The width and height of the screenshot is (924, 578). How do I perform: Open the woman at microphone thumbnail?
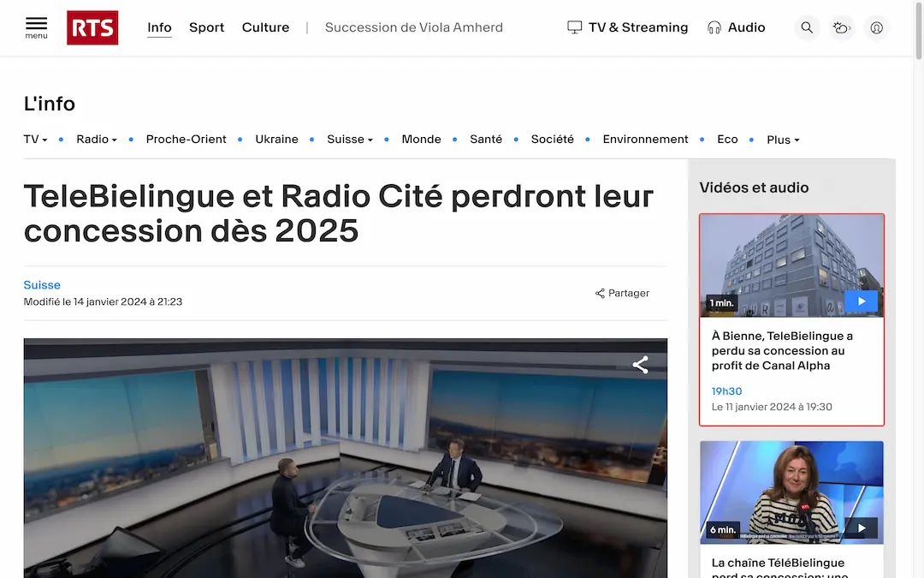(791, 492)
